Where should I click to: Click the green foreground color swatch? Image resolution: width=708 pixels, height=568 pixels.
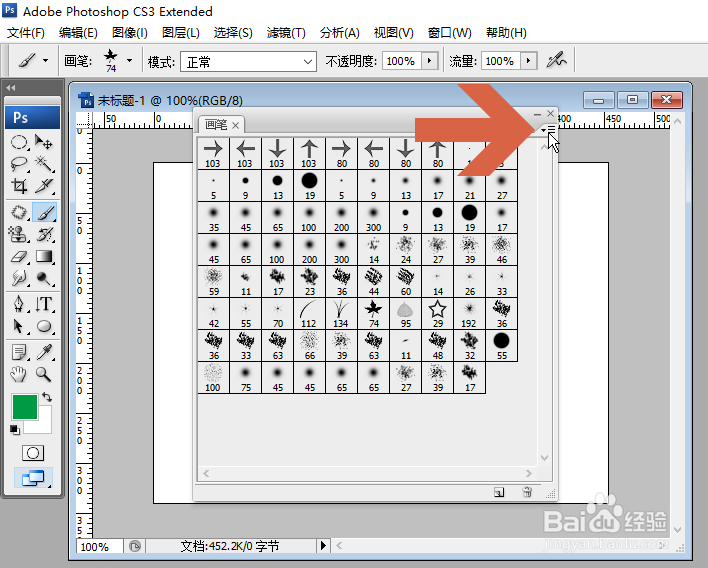25,407
